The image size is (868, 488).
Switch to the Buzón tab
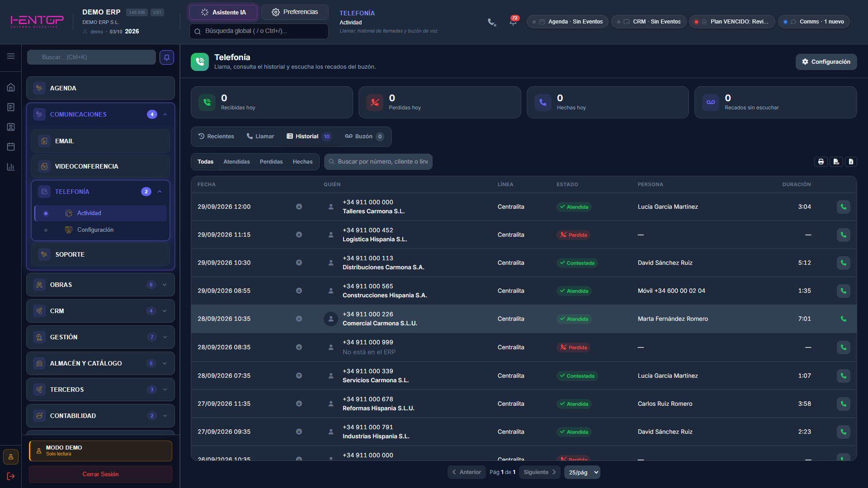tap(364, 136)
